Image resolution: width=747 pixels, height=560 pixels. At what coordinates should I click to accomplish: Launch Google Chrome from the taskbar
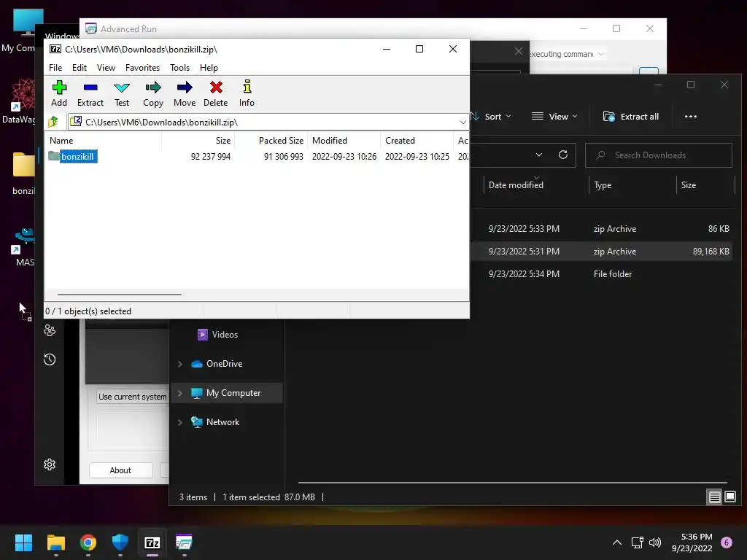(88, 542)
